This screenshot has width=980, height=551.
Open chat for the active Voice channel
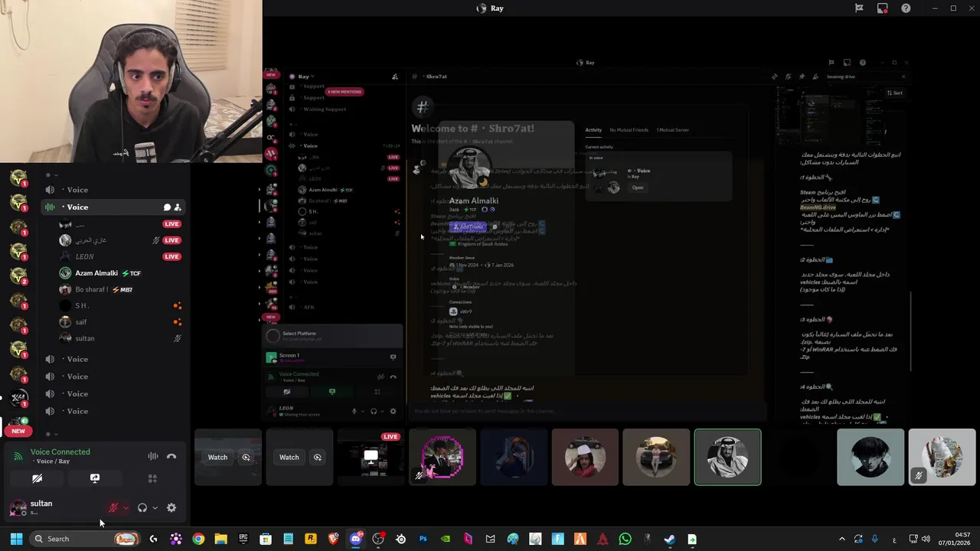point(167,207)
